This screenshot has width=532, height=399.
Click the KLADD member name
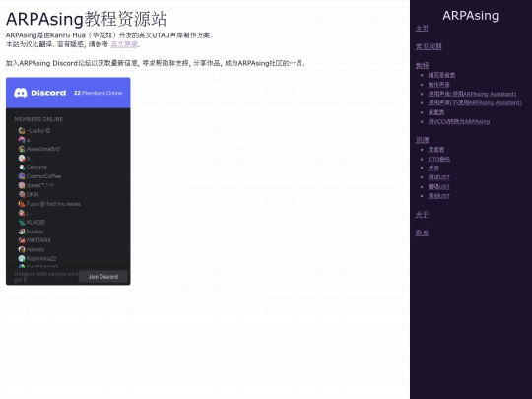[35, 223]
